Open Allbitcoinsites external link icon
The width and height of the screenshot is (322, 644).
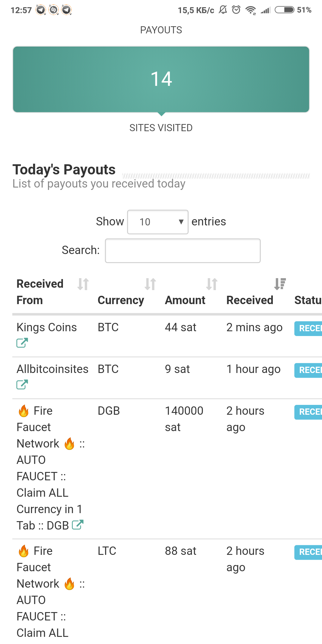[x=22, y=385]
